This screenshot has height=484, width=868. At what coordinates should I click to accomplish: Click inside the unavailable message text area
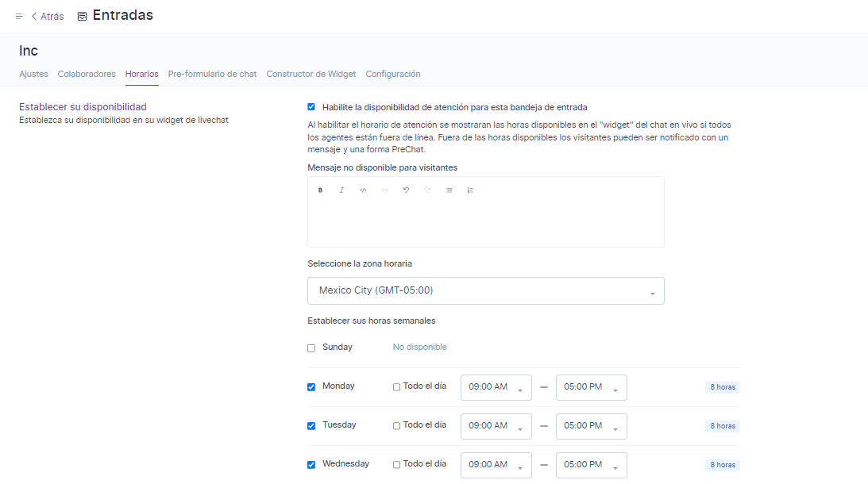click(x=485, y=222)
